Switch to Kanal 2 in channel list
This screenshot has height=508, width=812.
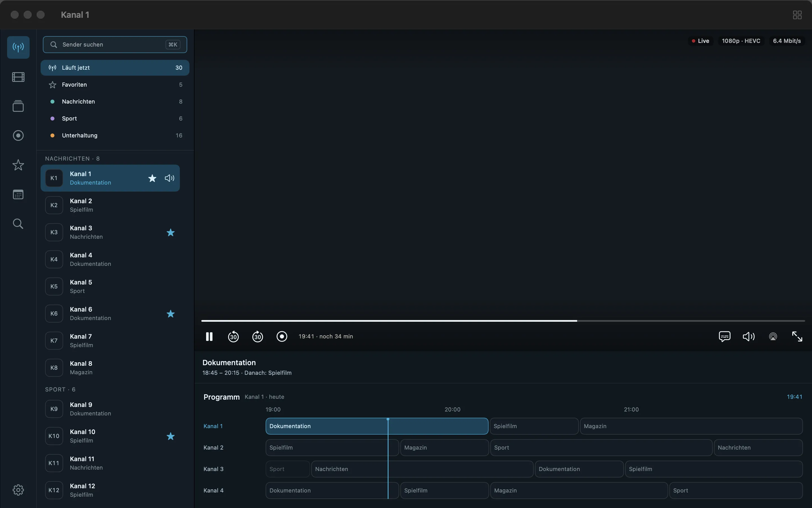tap(110, 205)
